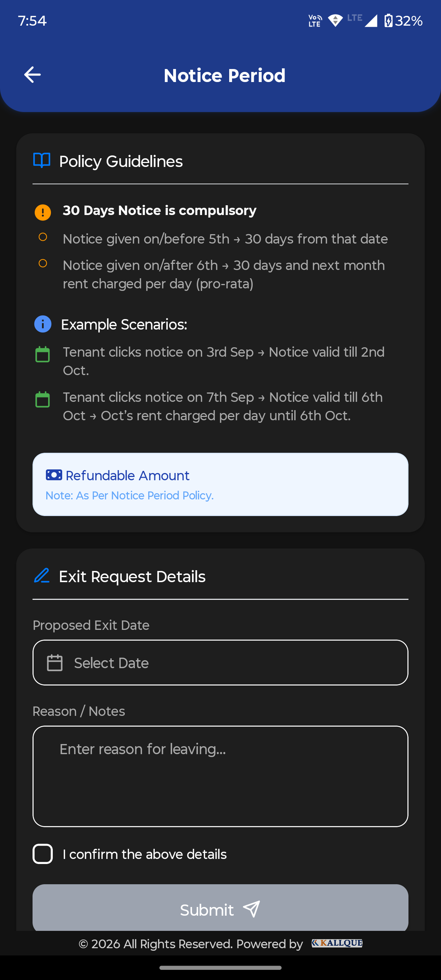Viewport: 441px width, 980px height.
Task: Click the paper plane send icon
Action: (x=252, y=909)
